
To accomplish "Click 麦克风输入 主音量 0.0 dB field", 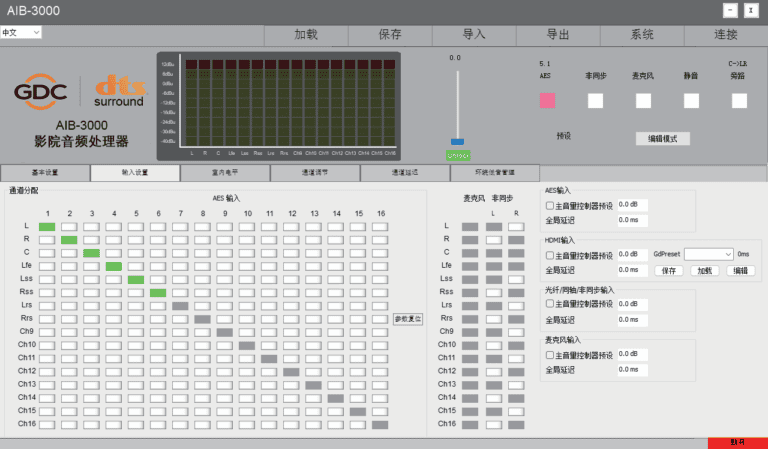I will tap(632, 354).
